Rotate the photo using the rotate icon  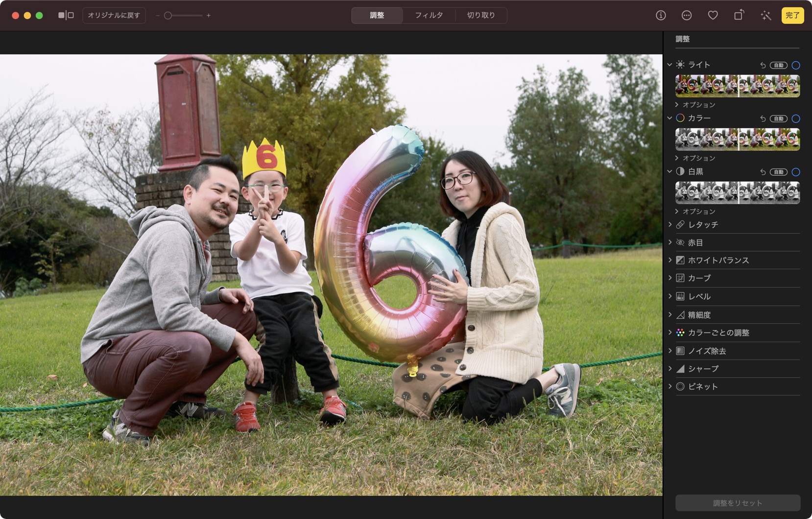pos(739,15)
